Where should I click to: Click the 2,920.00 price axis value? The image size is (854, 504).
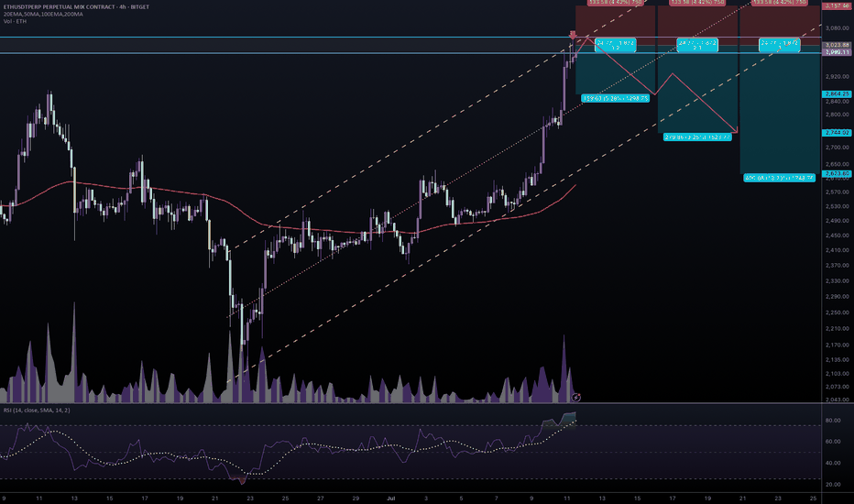click(x=838, y=77)
